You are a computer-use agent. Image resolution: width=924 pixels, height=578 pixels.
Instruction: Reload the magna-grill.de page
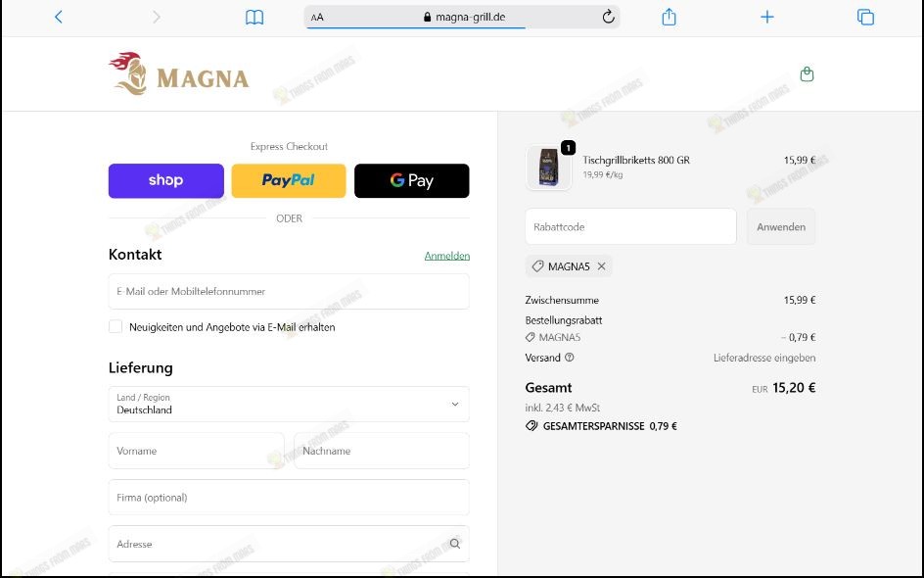coord(607,16)
